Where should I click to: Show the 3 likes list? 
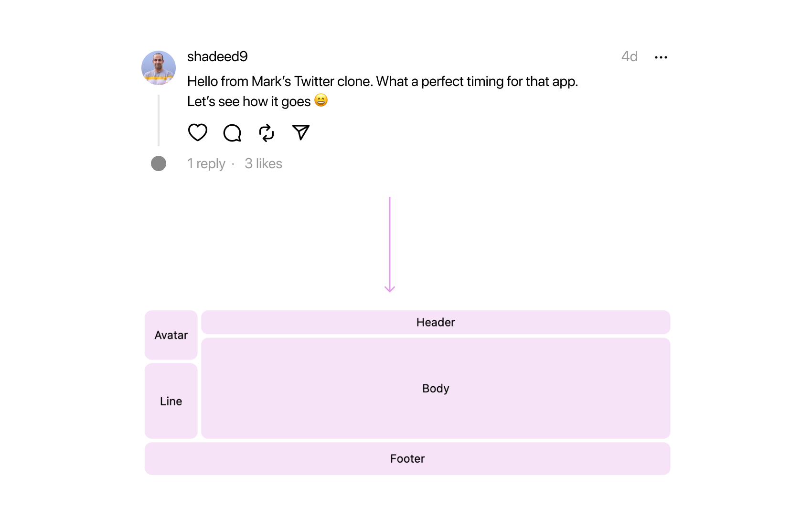pos(264,164)
